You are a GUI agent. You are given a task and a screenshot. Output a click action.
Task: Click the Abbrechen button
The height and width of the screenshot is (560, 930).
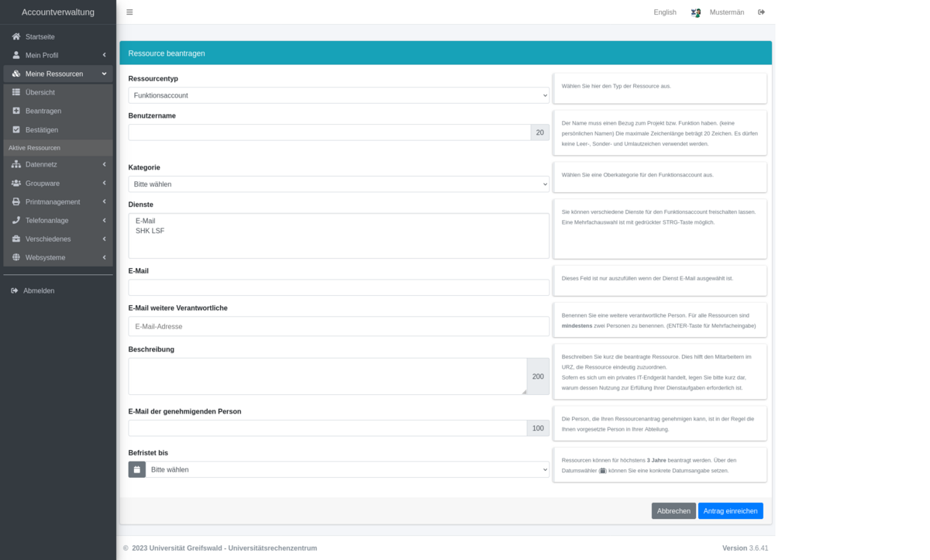point(673,511)
